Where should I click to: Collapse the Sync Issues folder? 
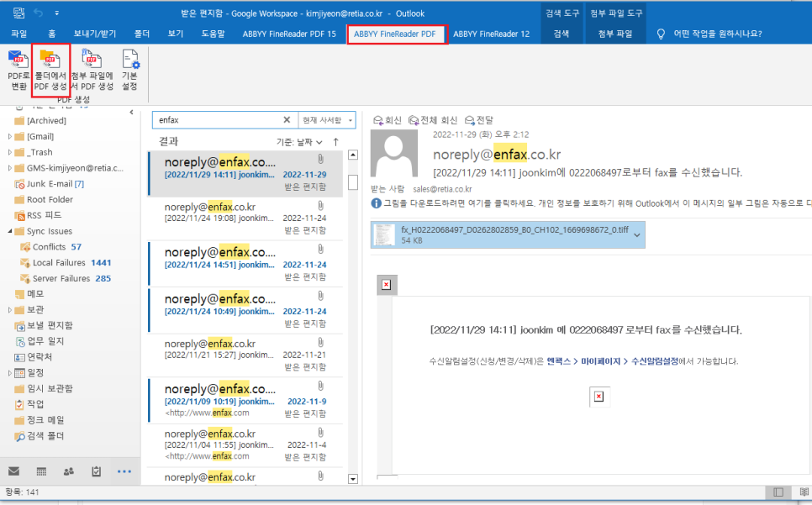[9, 231]
